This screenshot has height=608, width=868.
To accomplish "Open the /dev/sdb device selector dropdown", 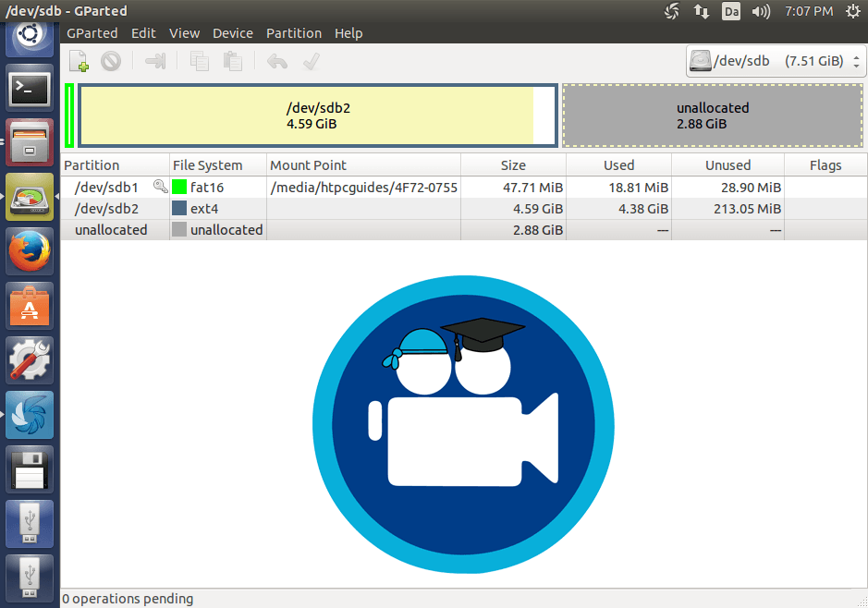I will point(776,62).
